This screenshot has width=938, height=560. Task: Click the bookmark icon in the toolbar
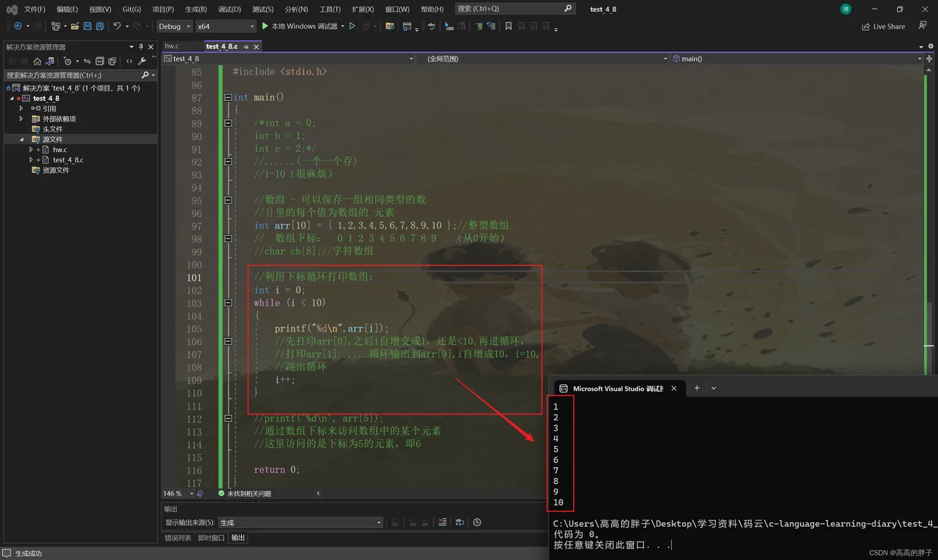[509, 26]
